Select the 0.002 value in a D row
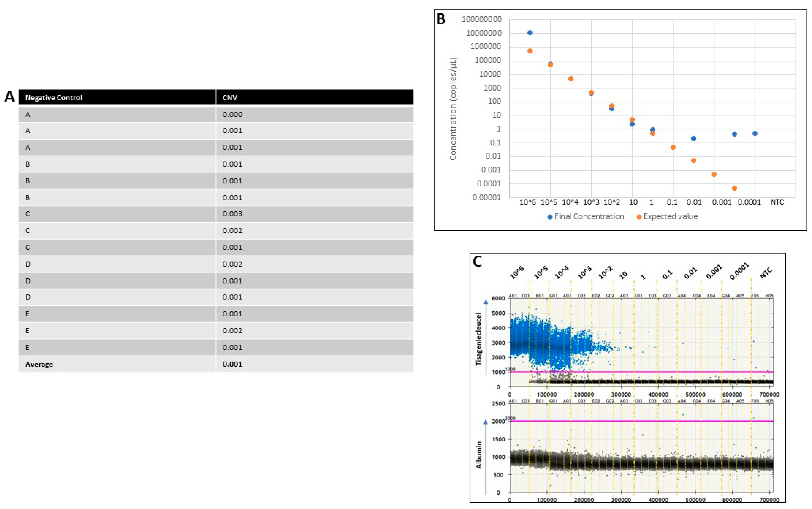 point(314,264)
